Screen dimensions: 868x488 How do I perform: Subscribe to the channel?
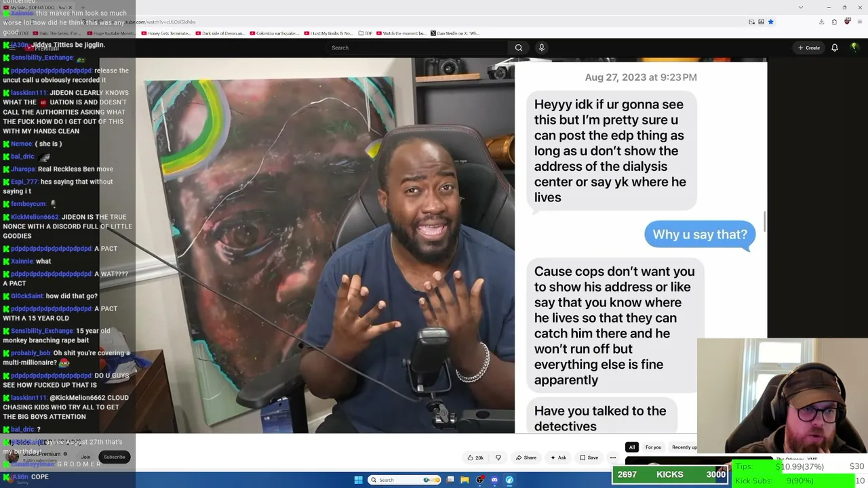coord(115,457)
